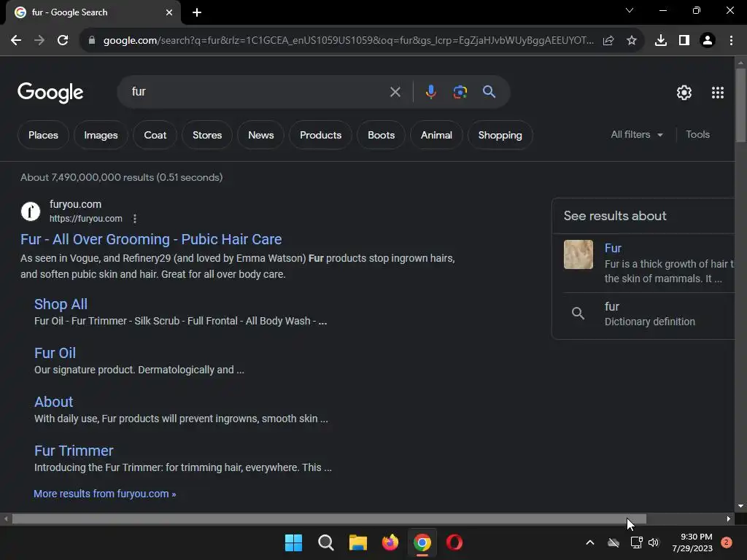This screenshot has height=560, width=747.
Task: Open the furyou.com result options menu
Action: tap(135, 219)
